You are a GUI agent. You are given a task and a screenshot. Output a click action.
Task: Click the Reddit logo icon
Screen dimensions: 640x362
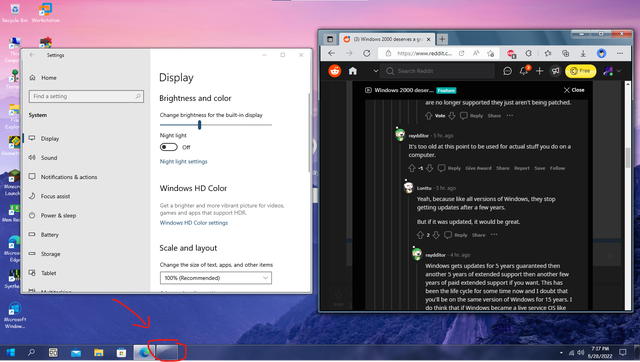pyautogui.click(x=335, y=71)
